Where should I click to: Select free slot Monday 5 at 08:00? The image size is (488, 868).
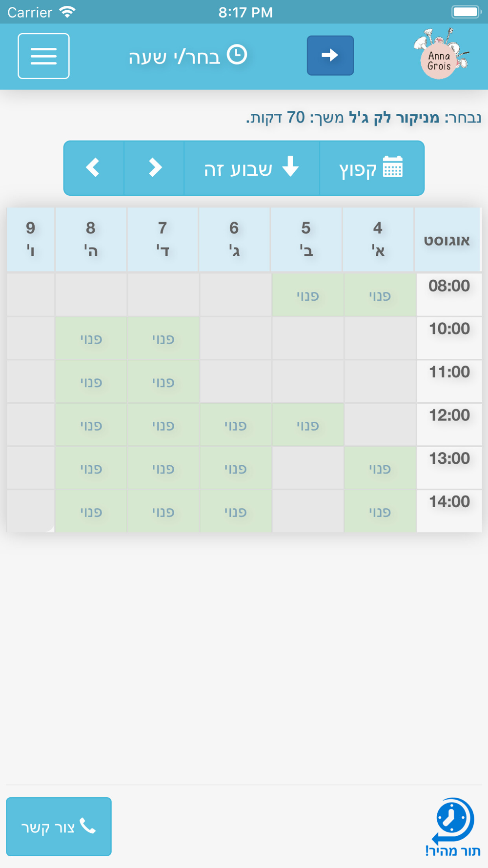point(307,295)
